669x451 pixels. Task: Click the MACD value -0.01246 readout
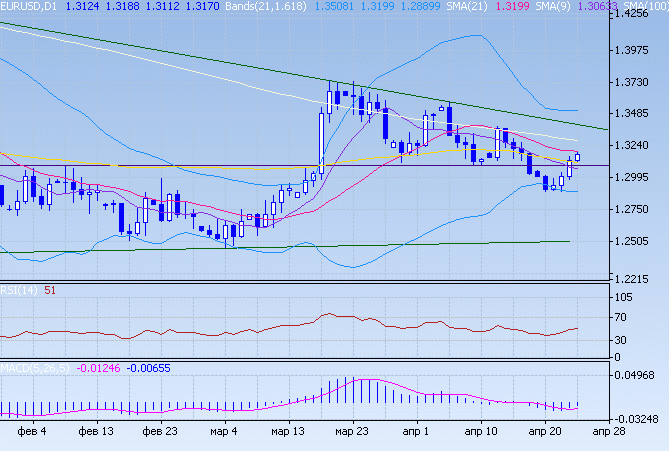pos(98,368)
